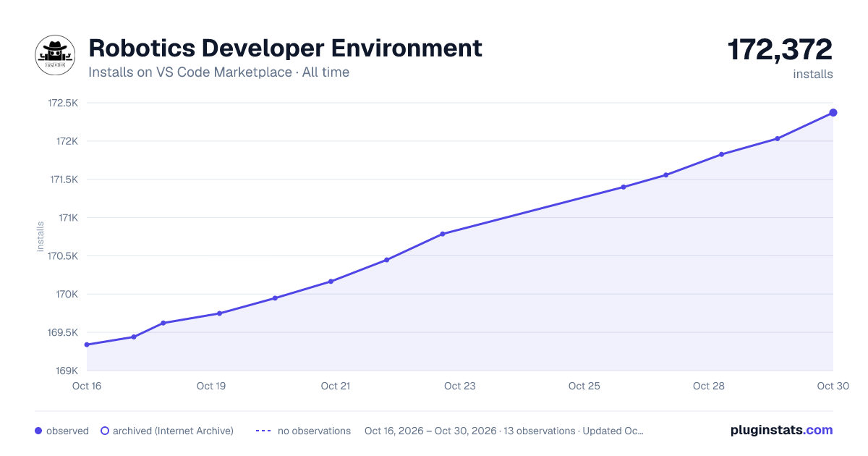Click the data point above the Oct 21 label
This screenshot has height=456, width=868.
(331, 282)
